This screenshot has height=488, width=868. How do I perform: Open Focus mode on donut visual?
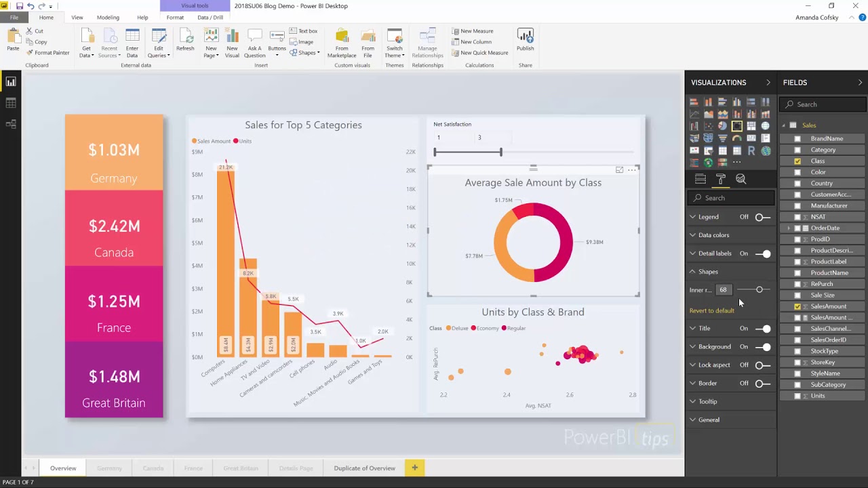(619, 169)
